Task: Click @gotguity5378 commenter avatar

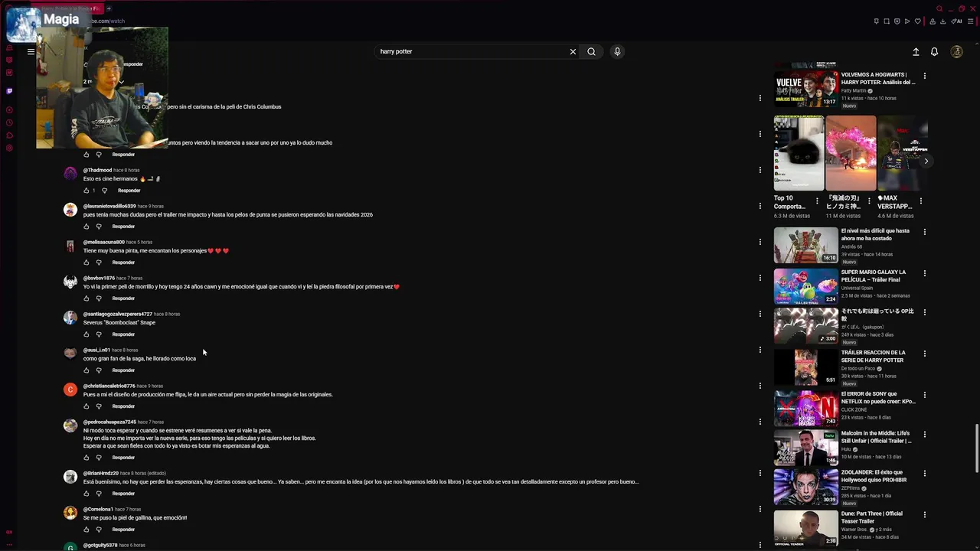Action: (70, 547)
